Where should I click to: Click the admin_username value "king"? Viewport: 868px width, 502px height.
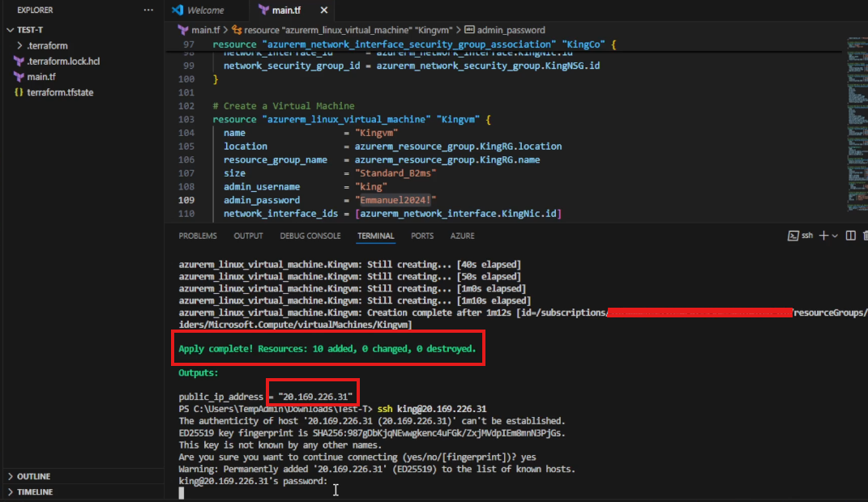(371, 187)
